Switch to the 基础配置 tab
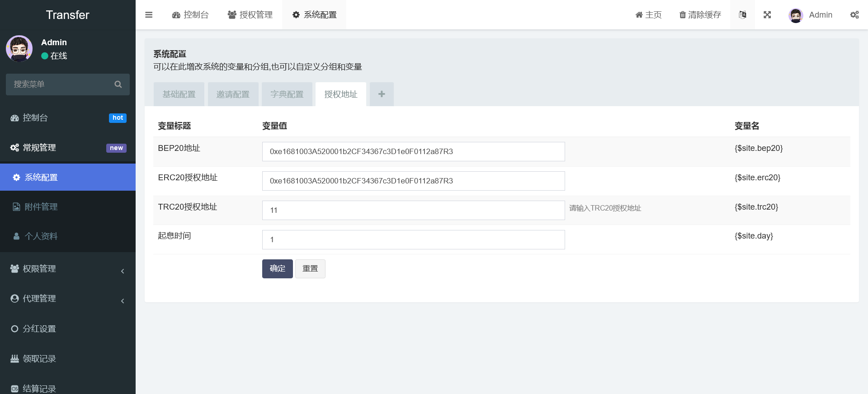This screenshot has width=868, height=394. [179, 94]
